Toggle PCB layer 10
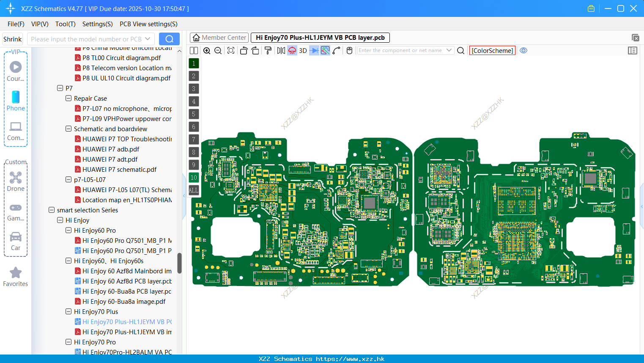 pyautogui.click(x=194, y=177)
